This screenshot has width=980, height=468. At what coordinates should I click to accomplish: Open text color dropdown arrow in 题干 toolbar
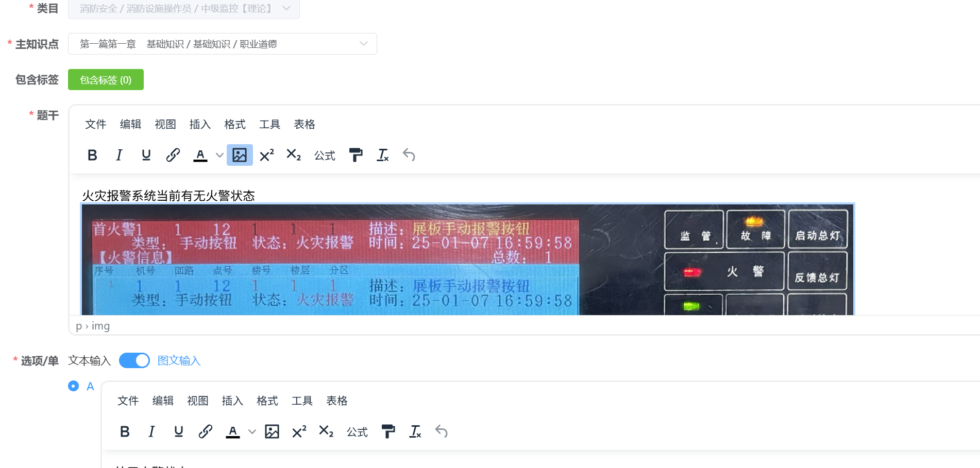click(219, 155)
